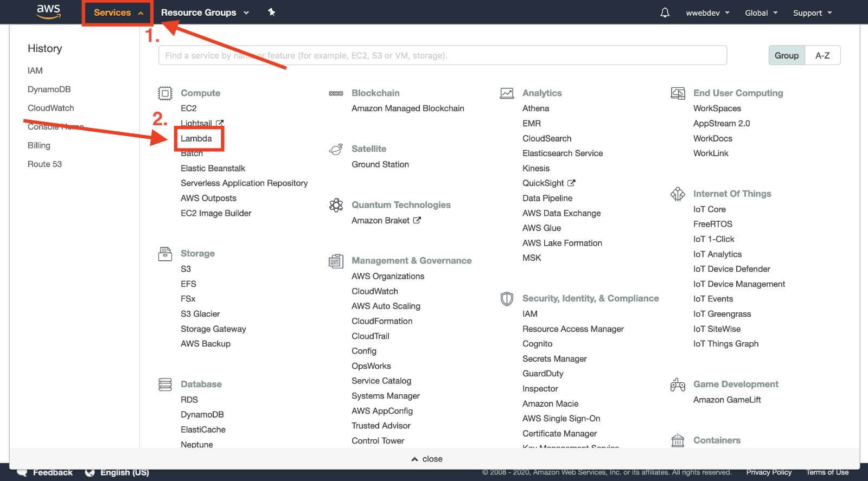The image size is (868, 481).
Task: Focus the Find a service search field
Action: (443, 55)
